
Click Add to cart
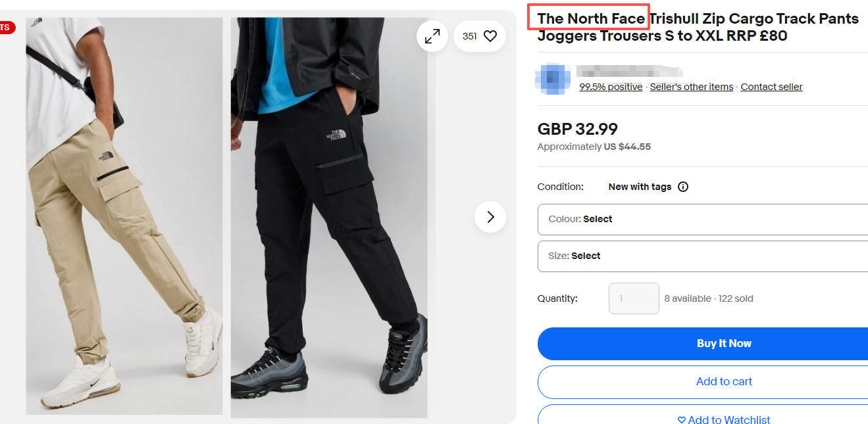pyautogui.click(x=724, y=382)
